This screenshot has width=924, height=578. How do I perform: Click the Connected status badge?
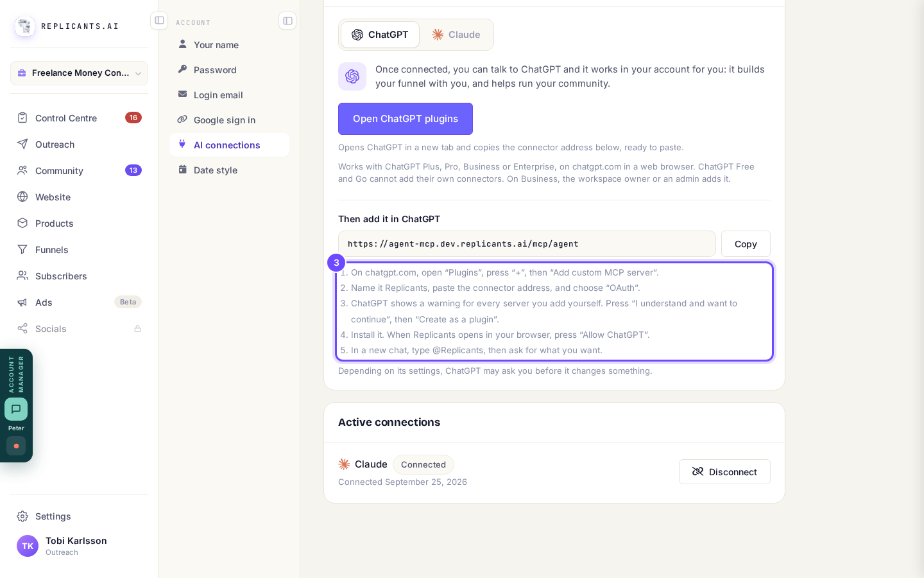[x=424, y=464]
